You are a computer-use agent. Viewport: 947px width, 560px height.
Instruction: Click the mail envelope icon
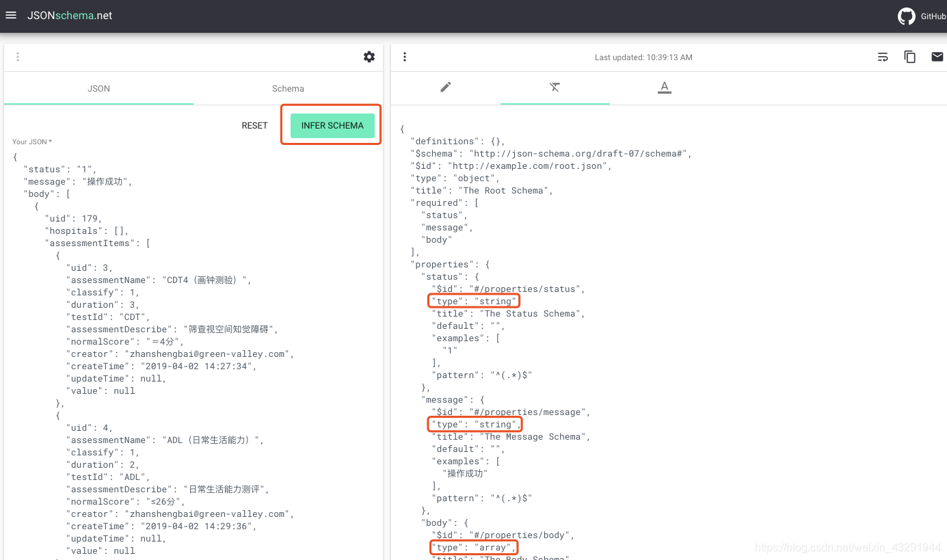937,57
